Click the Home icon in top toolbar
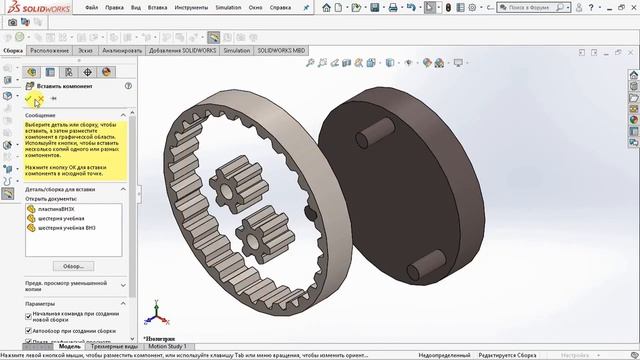The width and height of the screenshot is (640, 360). pos(326,7)
